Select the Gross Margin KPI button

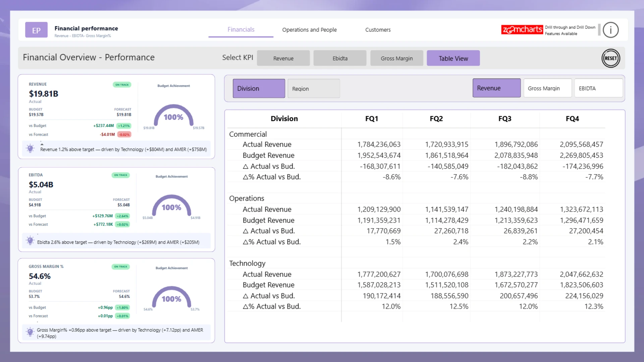(396, 58)
